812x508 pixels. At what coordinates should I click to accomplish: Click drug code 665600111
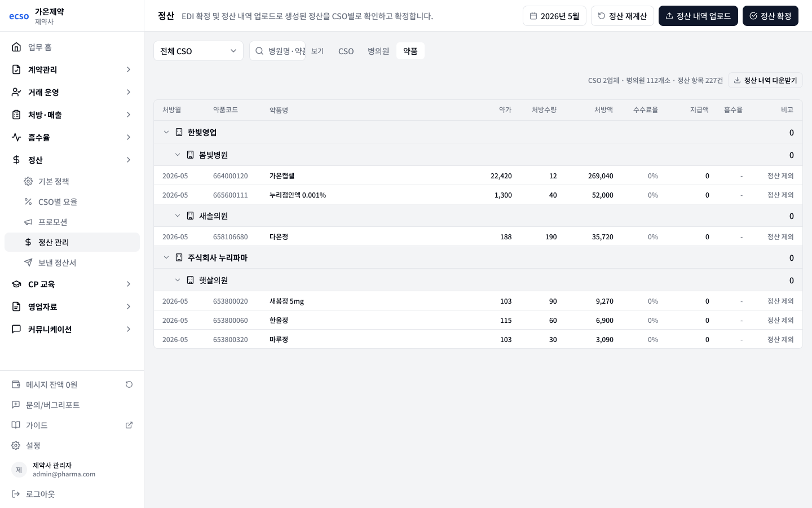[x=231, y=195]
